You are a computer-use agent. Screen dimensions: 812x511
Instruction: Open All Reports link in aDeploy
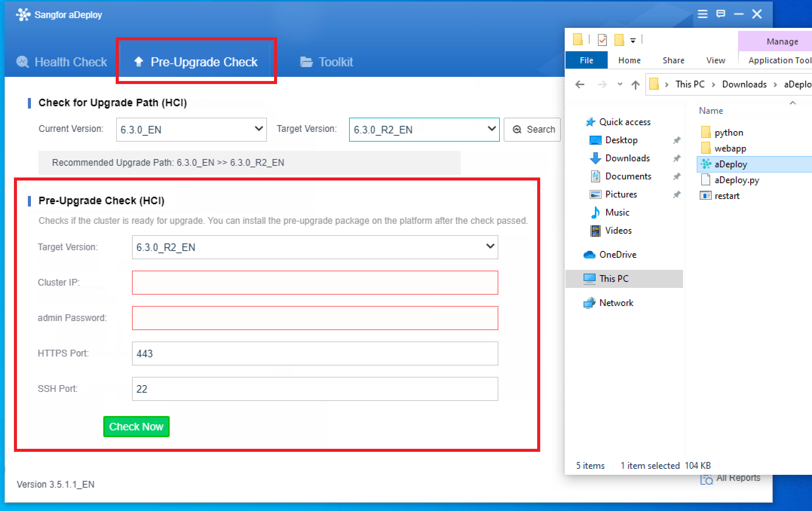tap(731, 479)
